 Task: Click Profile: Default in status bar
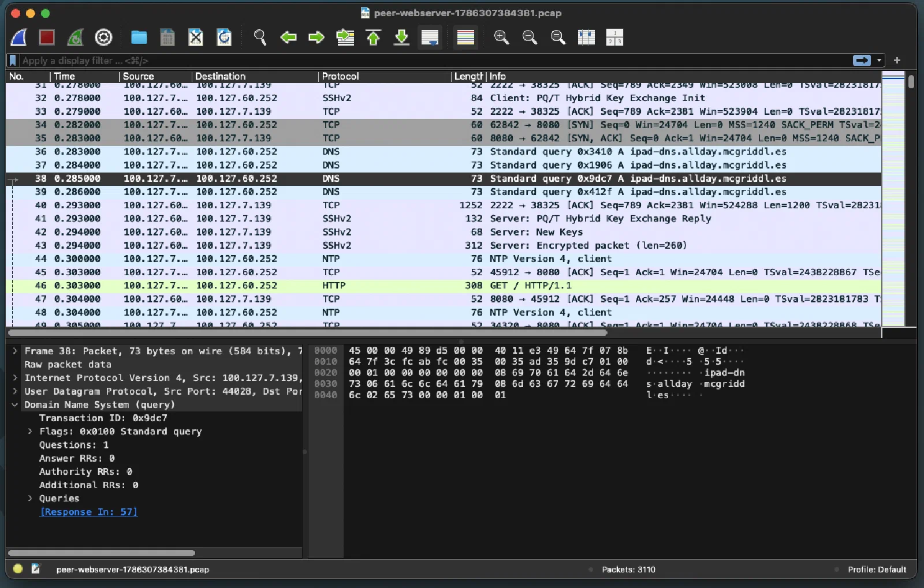(x=877, y=570)
